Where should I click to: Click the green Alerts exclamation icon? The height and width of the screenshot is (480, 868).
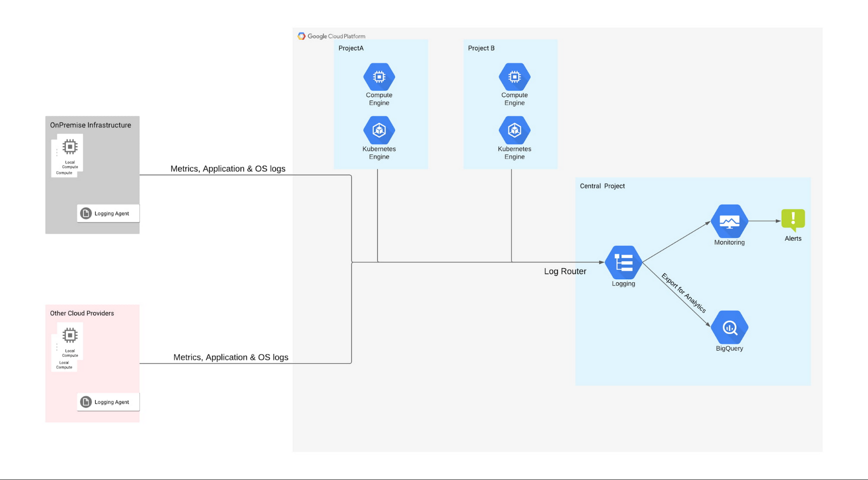pyautogui.click(x=793, y=220)
